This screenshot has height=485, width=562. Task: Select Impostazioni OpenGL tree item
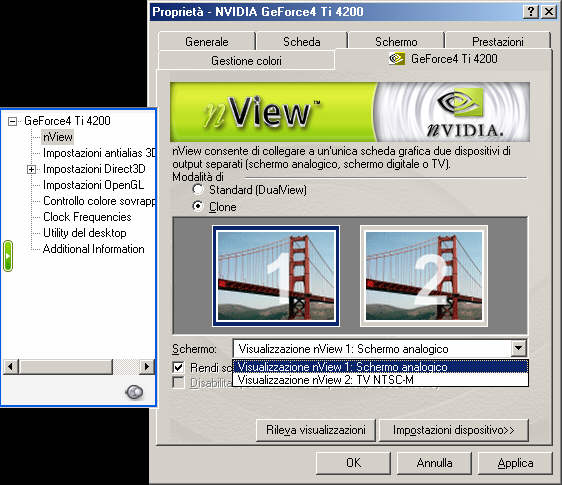pos(93,185)
